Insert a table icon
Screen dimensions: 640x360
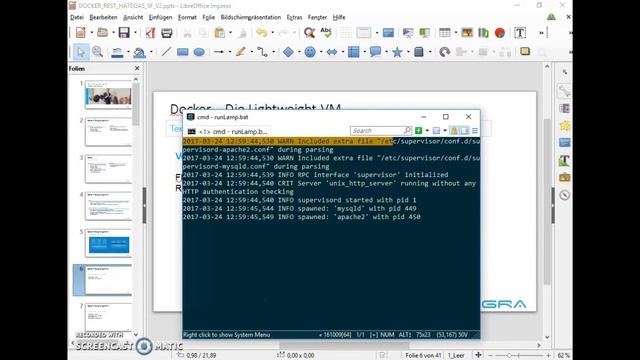[x=445, y=33]
